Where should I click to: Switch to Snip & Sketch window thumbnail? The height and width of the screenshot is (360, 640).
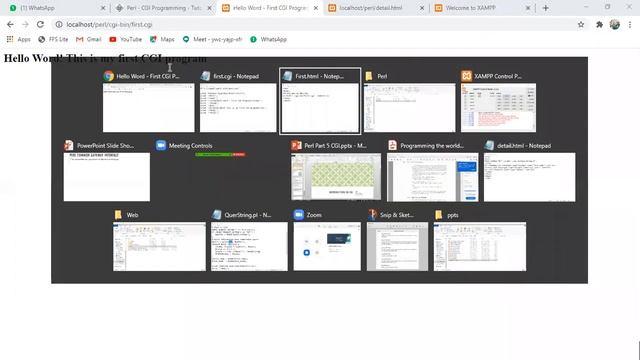click(398, 247)
